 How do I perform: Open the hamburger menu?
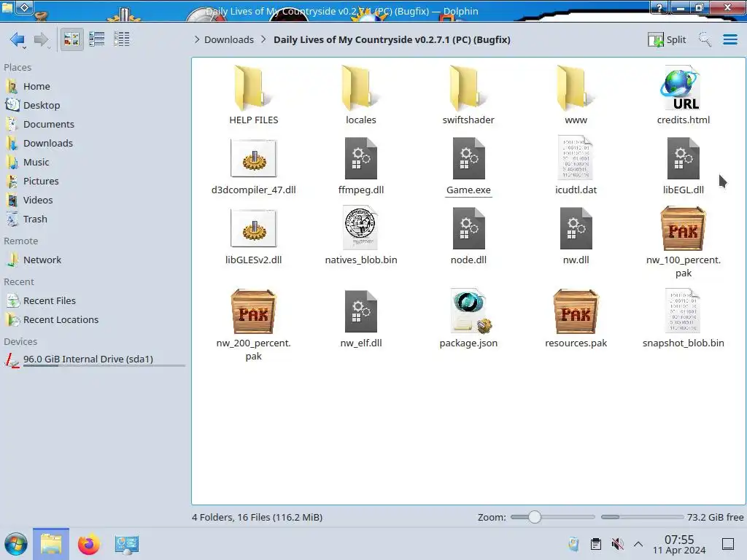729,39
